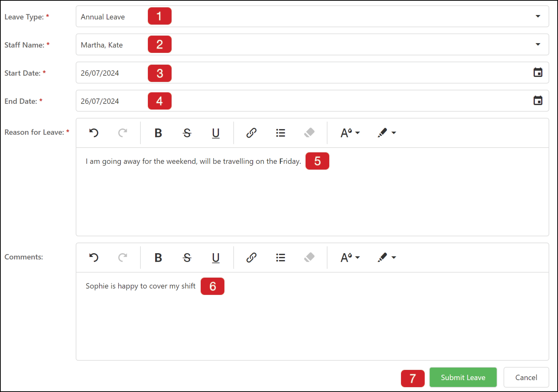Image resolution: width=558 pixels, height=392 pixels.
Task: Underline text in Reason for Leave editor
Action: 215,133
